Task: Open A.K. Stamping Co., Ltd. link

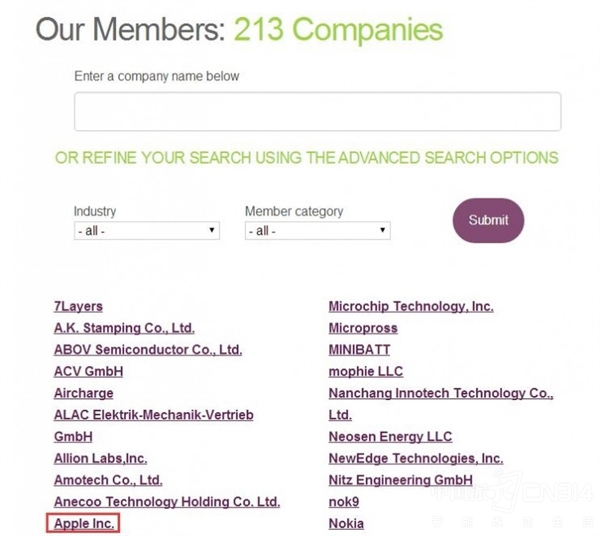Action: tap(124, 328)
